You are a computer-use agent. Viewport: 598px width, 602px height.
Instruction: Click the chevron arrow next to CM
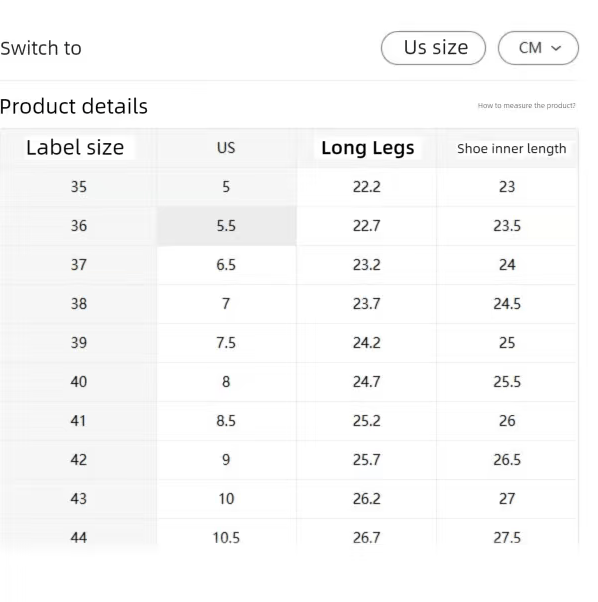point(556,48)
